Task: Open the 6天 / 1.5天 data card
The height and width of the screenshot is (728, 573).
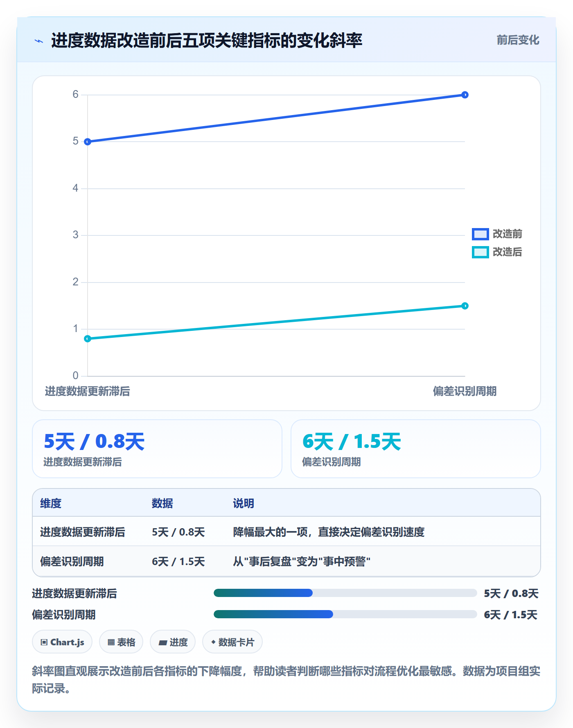Action: coord(416,449)
